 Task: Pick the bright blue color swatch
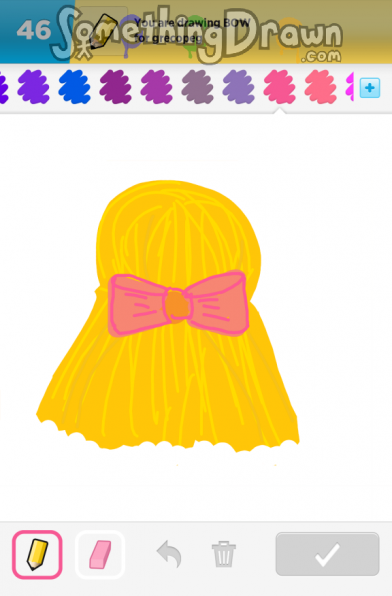[75, 87]
